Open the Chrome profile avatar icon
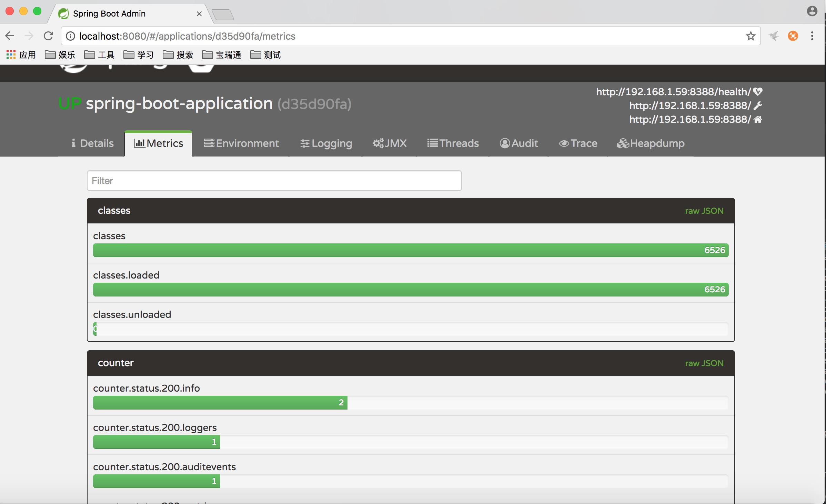The height and width of the screenshot is (504, 826). (x=812, y=11)
